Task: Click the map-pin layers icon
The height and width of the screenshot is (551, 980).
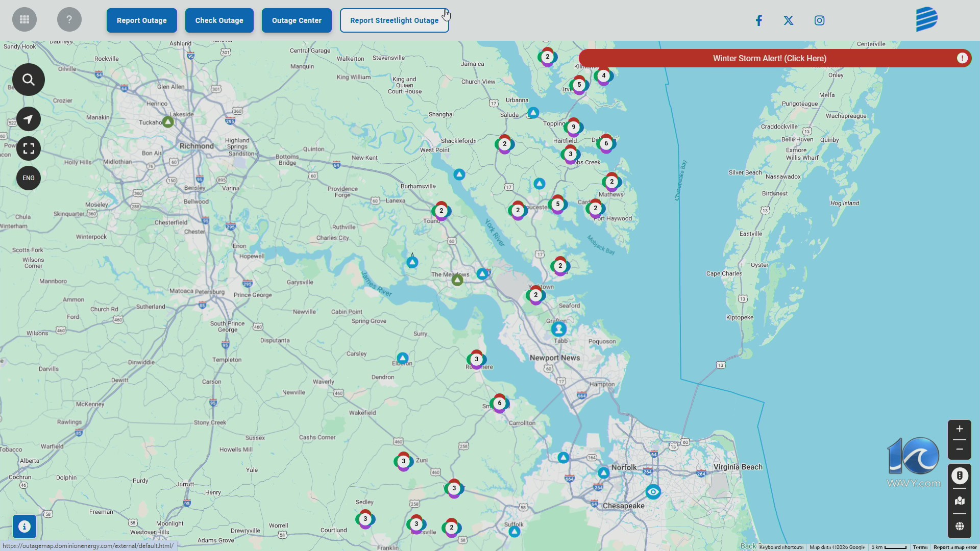Action: (960, 501)
